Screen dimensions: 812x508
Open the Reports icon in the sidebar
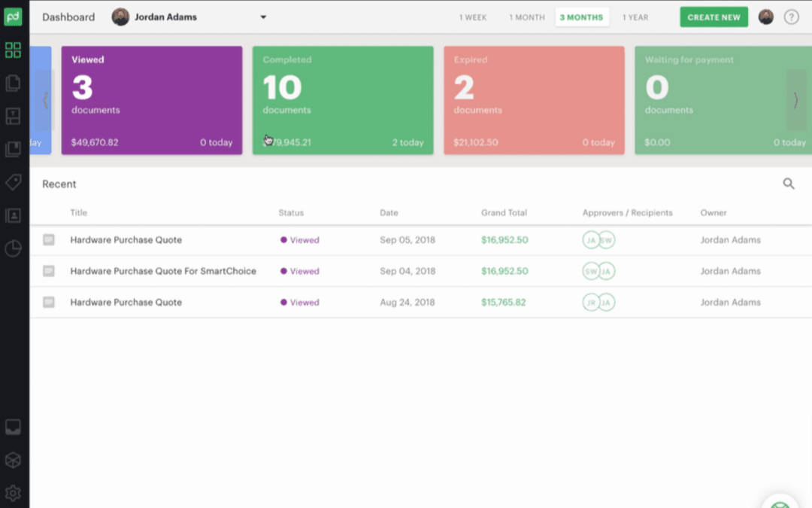13,248
